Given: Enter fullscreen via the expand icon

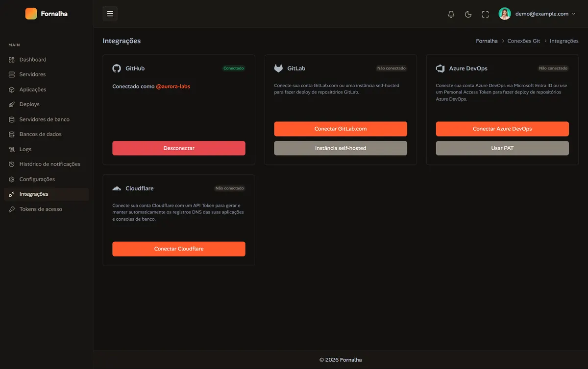Looking at the screenshot, I should point(485,14).
